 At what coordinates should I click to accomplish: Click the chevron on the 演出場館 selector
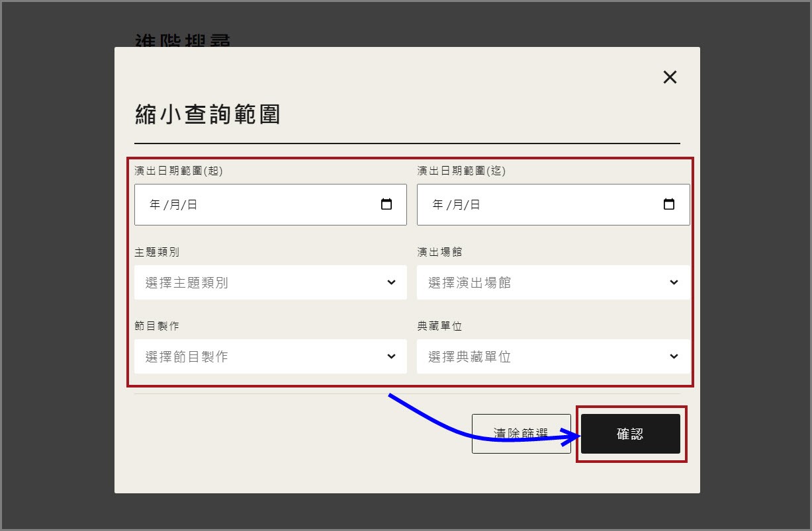tap(673, 282)
